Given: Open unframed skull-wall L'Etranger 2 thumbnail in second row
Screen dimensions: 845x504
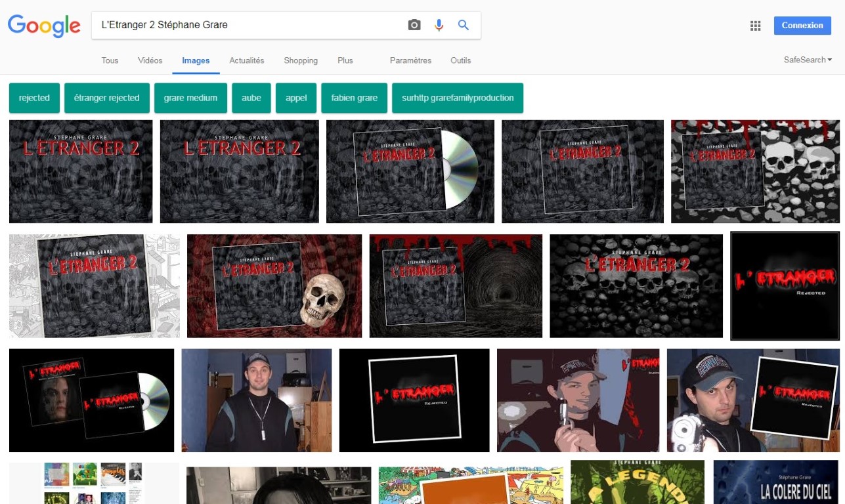Looking at the screenshot, I should click(636, 286).
